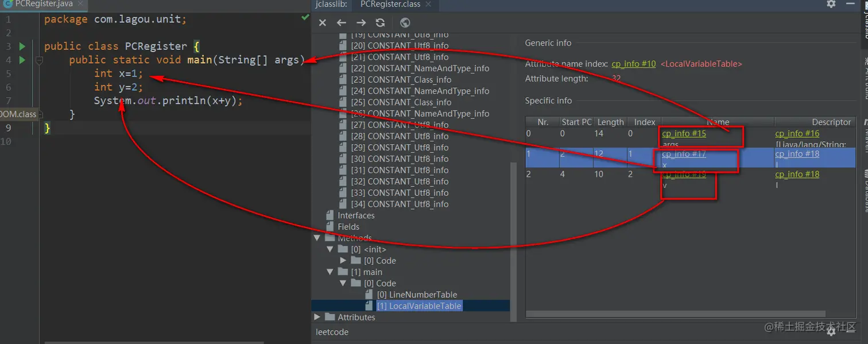Click the Length value 10 in row 2
Image resolution: width=868 pixels, height=344 pixels.
click(599, 174)
